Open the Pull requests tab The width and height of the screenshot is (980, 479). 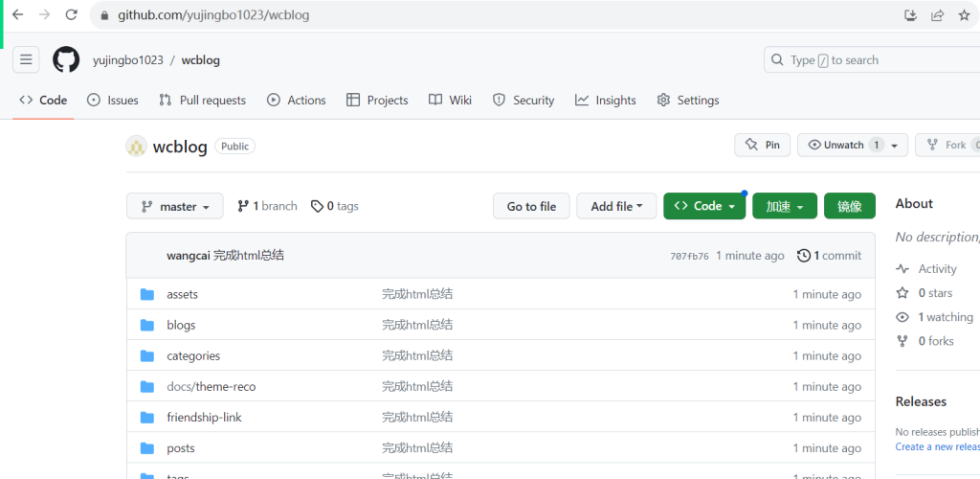coord(202,100)
